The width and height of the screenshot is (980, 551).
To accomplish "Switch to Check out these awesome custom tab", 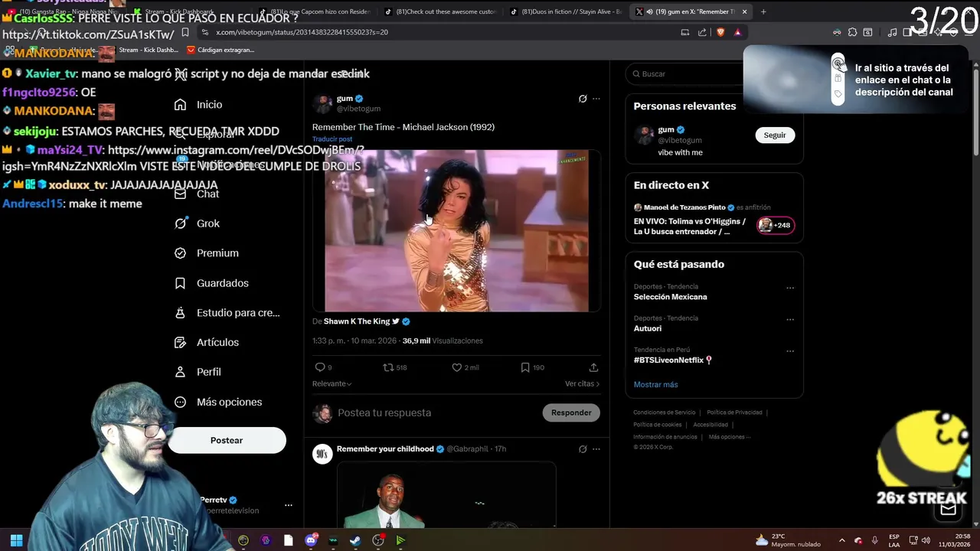I will point(440,11).
